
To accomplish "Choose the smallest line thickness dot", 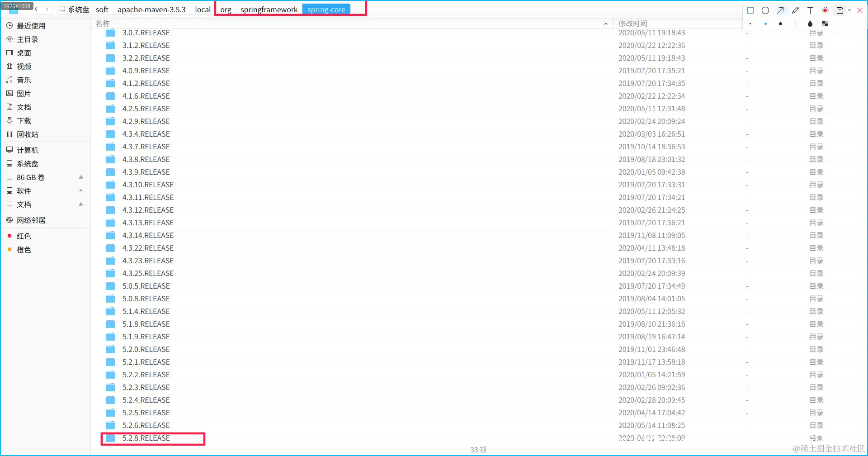I will click(x=750, y=24).
